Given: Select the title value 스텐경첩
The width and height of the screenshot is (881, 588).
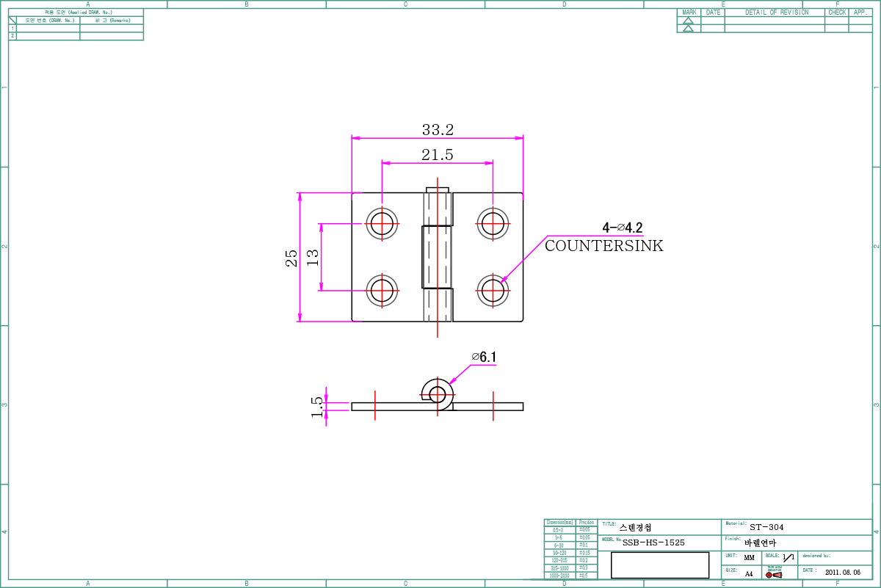Looking at the screenshot, I should [635, 527].
